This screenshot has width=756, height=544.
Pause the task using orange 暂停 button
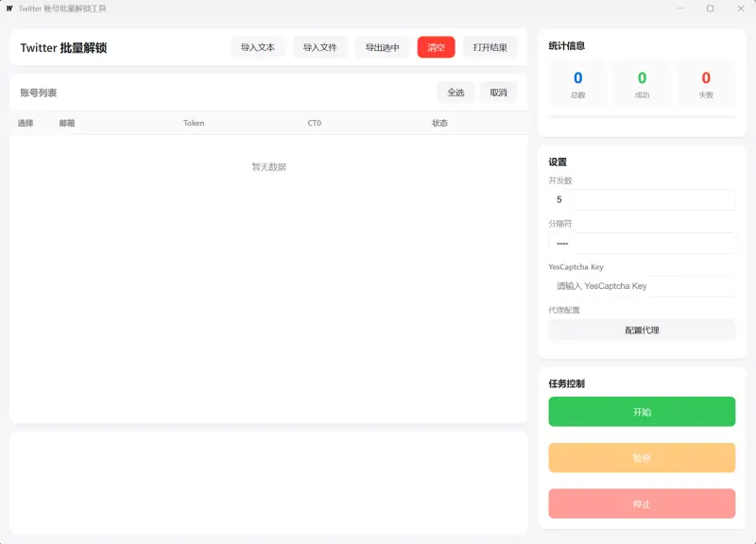coord(642,458)
